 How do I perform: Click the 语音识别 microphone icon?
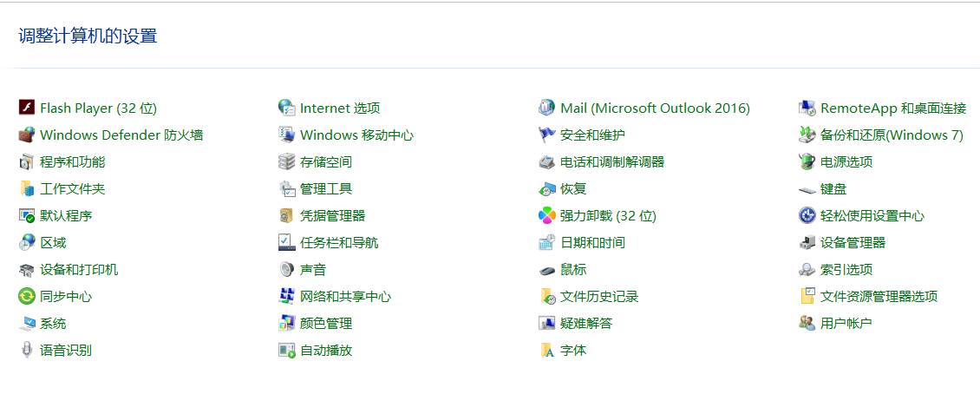(x=26, y=350)
